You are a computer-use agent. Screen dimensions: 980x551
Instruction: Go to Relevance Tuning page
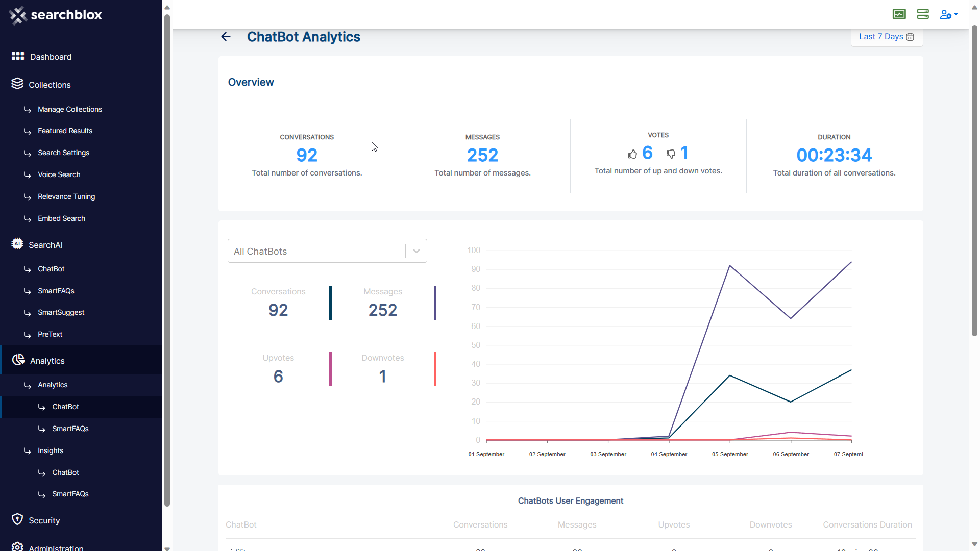click(66, 196)
